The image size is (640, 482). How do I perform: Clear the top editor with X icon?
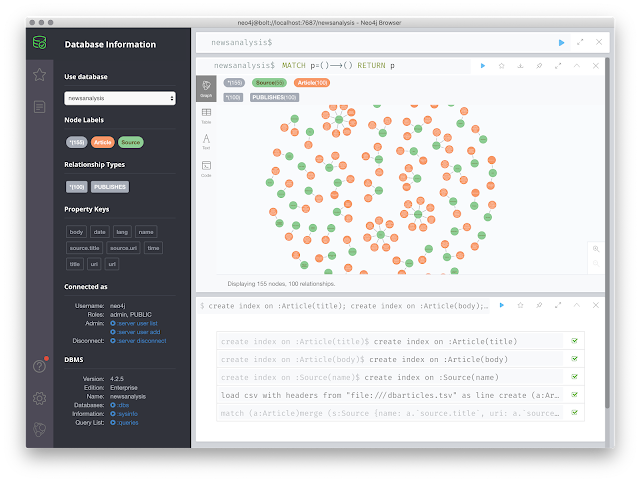click(599, 42)
